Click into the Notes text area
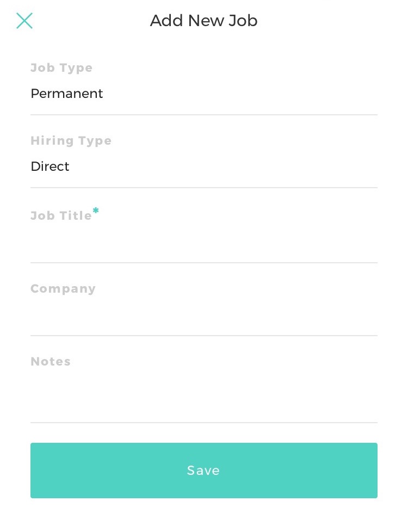The image size is (408, 532). tap(203, 394)
